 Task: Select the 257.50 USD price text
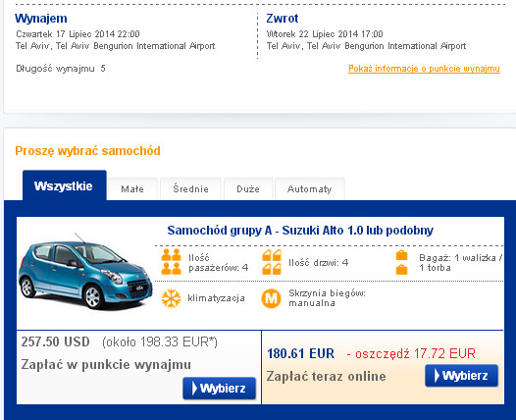coord(55,341)
